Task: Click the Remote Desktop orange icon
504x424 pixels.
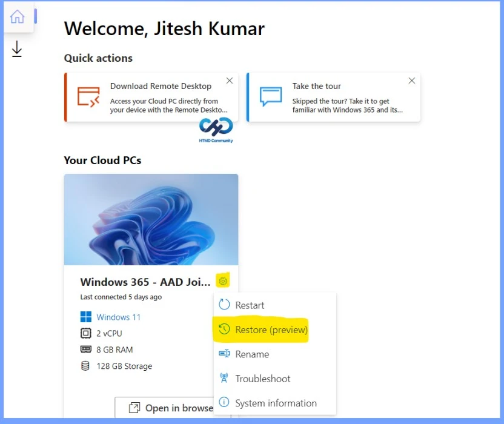Action: pos(88,97)
